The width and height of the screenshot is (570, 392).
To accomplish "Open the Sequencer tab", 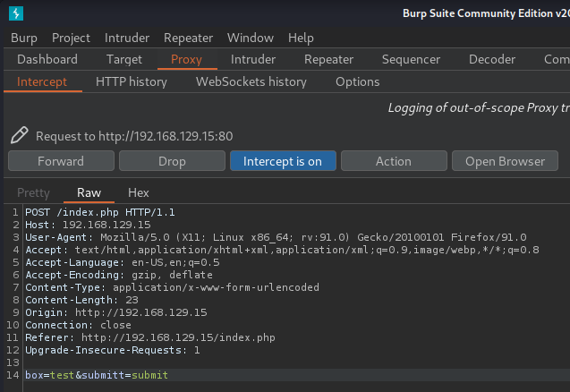I will (x=411, y=59).
